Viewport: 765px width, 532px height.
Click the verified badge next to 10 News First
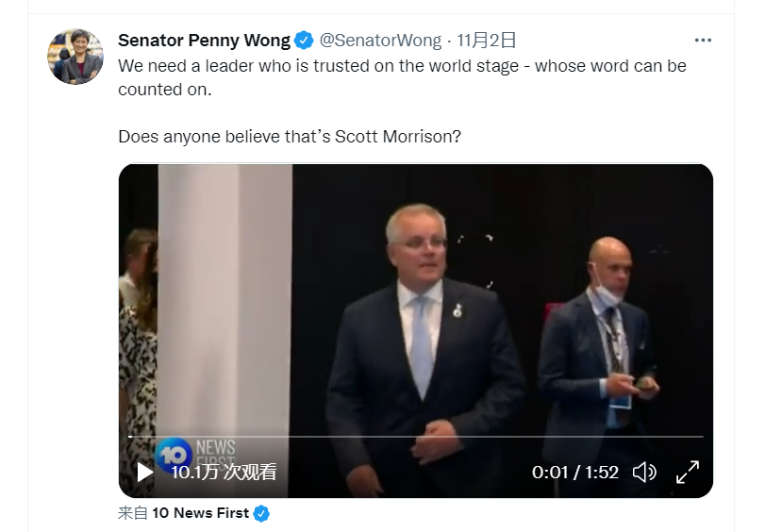pos(262,513)
